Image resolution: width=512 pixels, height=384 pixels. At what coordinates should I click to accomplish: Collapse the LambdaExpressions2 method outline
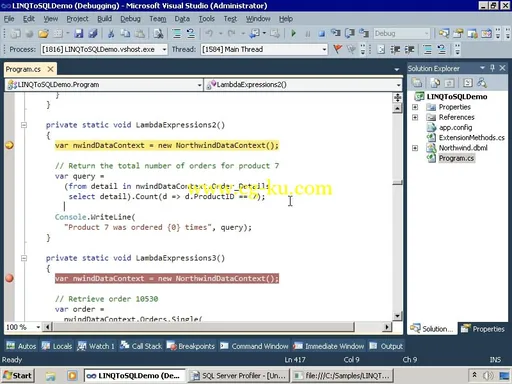[24, 125]
